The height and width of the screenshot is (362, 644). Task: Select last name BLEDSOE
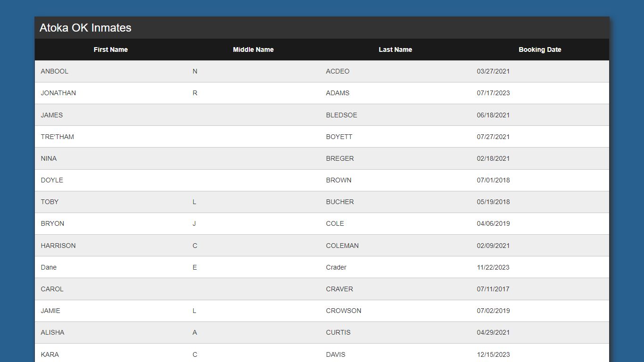click(341, 115)
